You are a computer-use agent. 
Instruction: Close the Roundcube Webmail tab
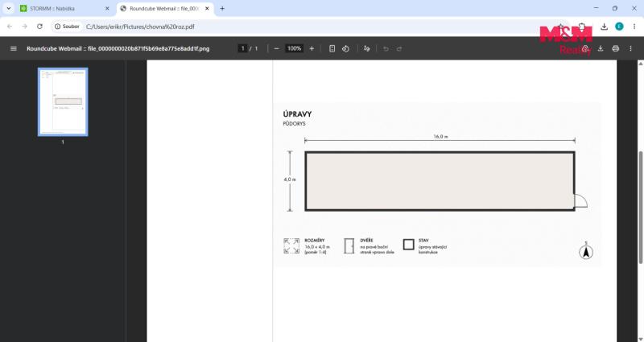(207, 8)
